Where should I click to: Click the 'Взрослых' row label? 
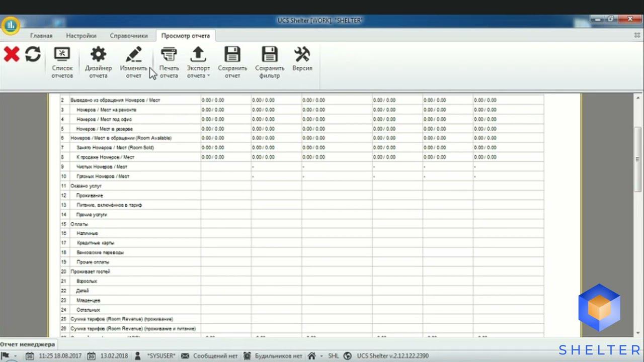click(x=87, y=282)
